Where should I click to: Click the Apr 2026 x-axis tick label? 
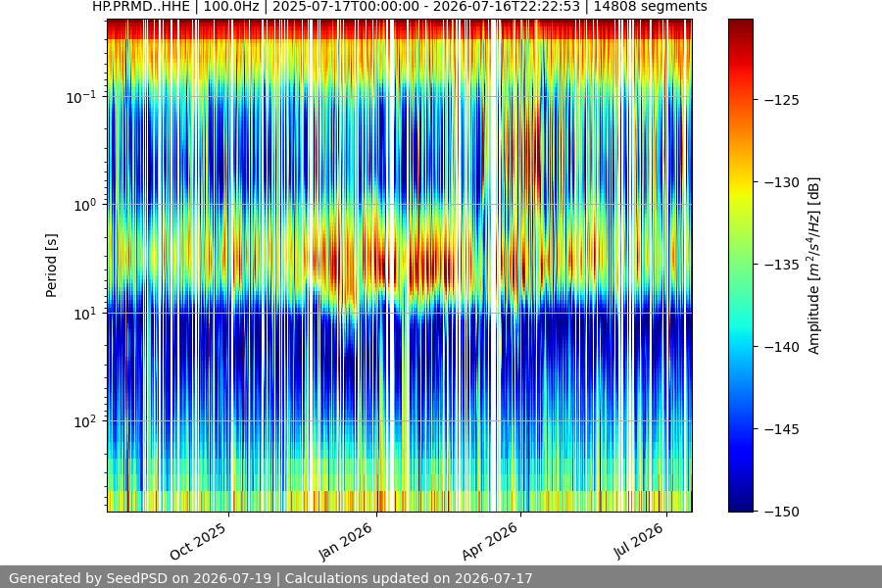(489, 541)
